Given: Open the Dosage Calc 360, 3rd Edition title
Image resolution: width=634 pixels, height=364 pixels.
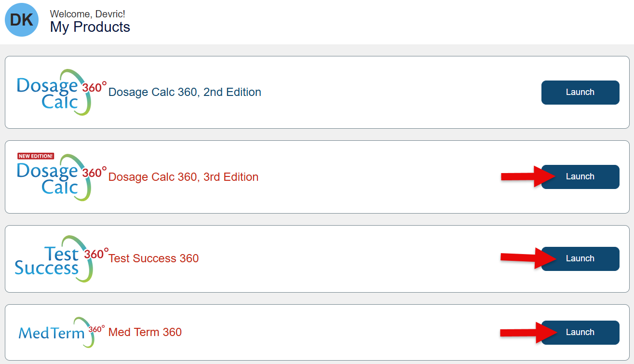Looking at the screenshot, I should (183, 177).
